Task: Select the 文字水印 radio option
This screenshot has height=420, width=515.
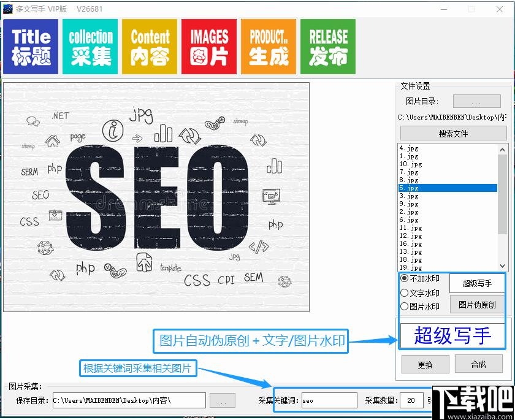Action: [420, 292]
